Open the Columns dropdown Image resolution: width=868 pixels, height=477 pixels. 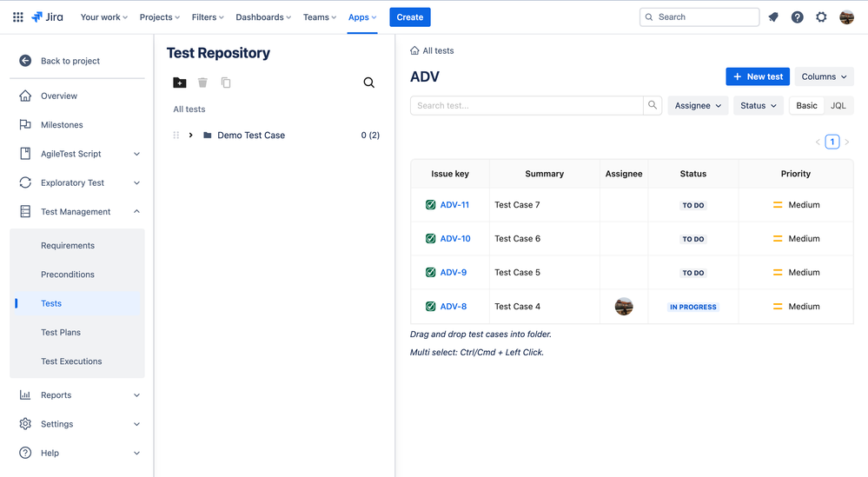point(825,76)
